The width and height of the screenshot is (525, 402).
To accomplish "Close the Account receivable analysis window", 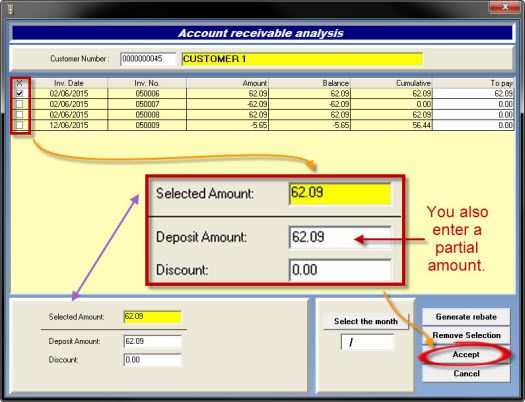I will point(505,7).
